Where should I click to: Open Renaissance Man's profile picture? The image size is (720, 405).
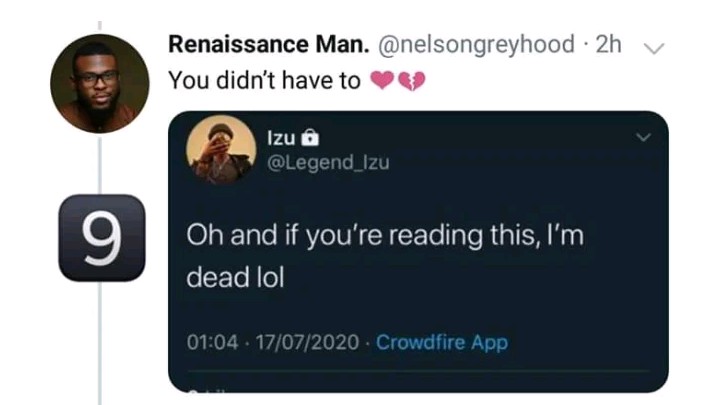pyautogui.click(x=100, y=84)
